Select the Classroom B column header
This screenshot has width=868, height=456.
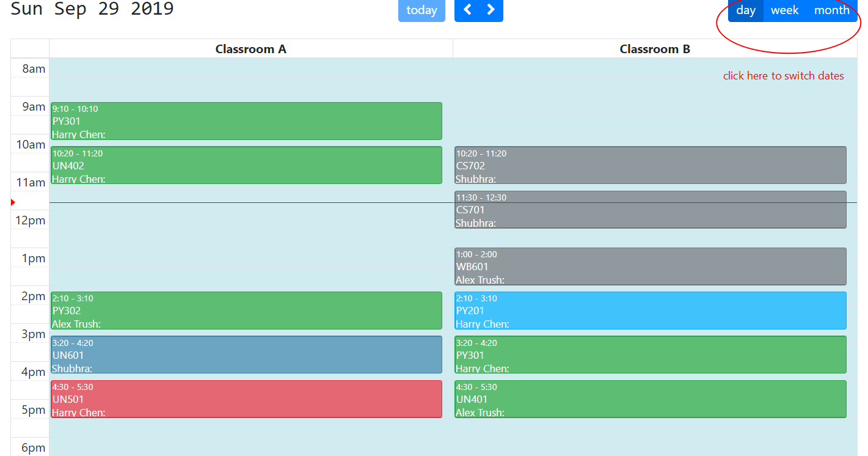(655, 49)
